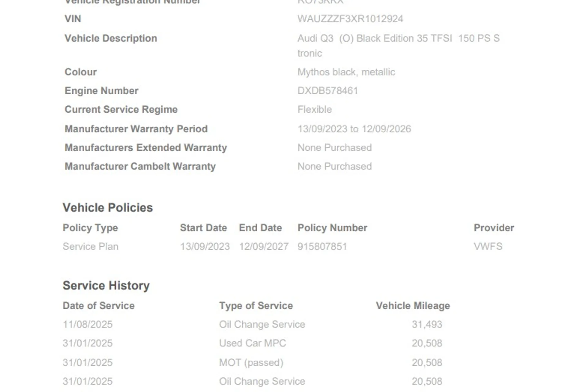Click the Service History heading
Viewport: 588px width, 392px height.
pos(106,285)
